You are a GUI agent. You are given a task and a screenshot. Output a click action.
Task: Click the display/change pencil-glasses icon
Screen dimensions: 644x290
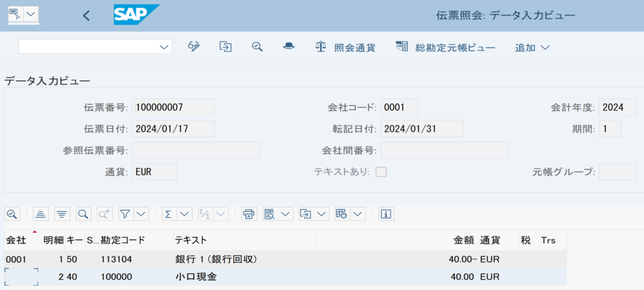click(194, 47)
